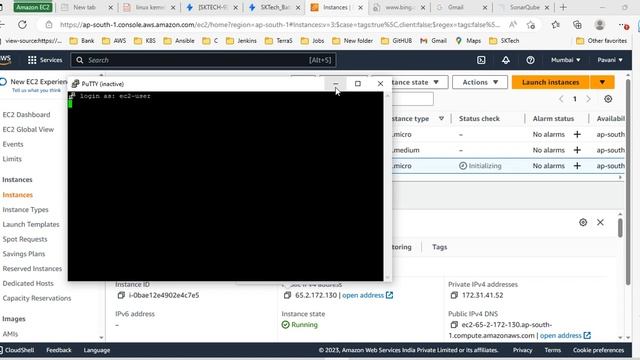Open details panel settings gear

(x=583, y=222)
